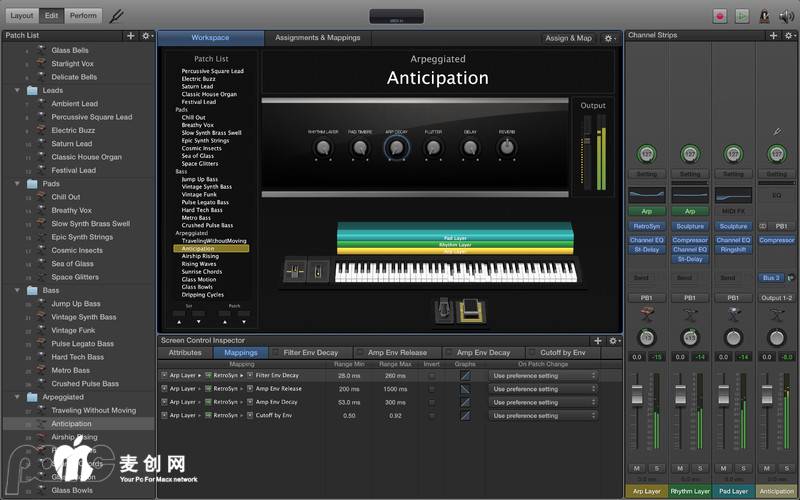The height and width of the screenshot is (500, 800).
Task: Click the red record button in toolbar
Action: pos(719,16)
